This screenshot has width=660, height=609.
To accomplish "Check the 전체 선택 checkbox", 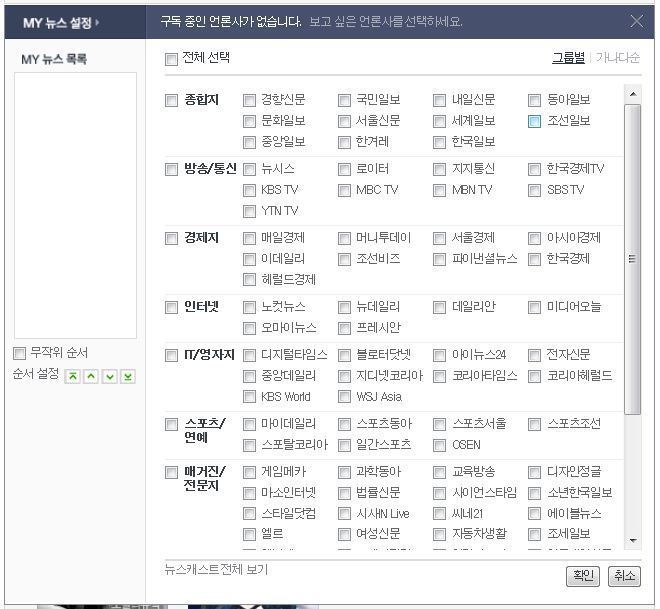I will pos(171,59).
